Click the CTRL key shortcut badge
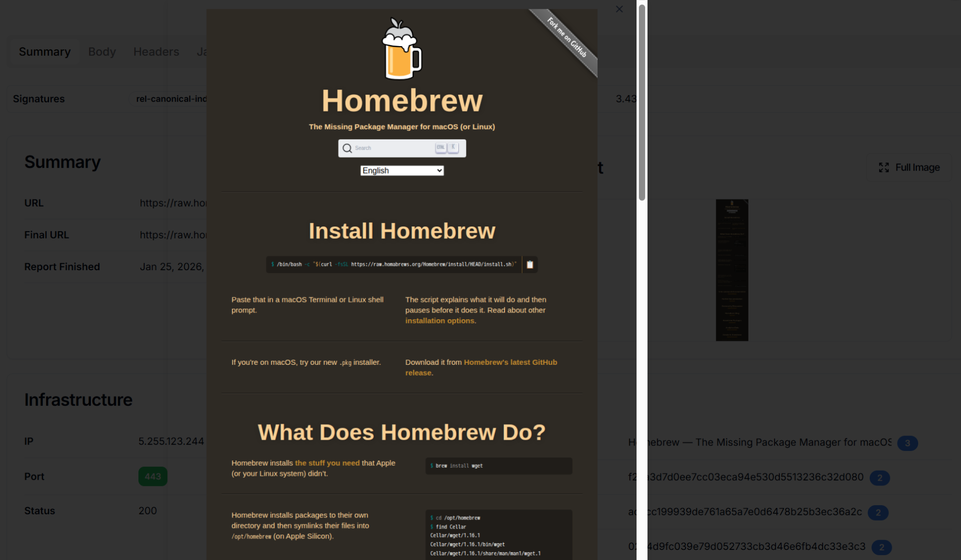 [x=440, y=148]
